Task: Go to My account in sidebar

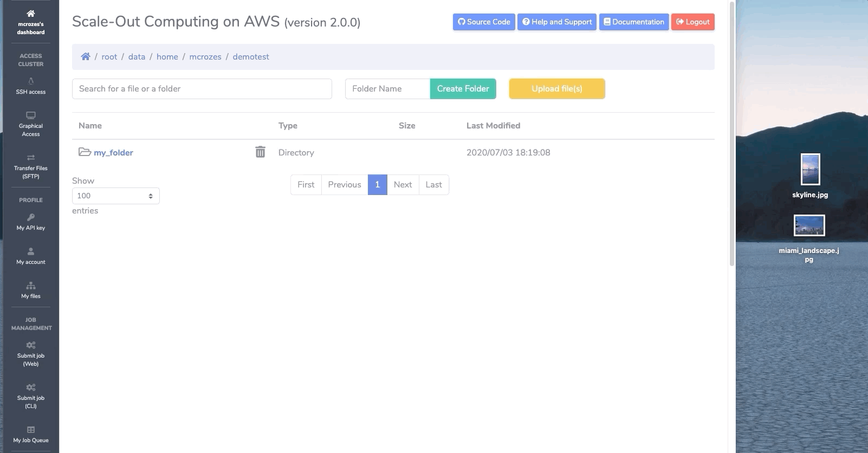Action: point(31,256)
